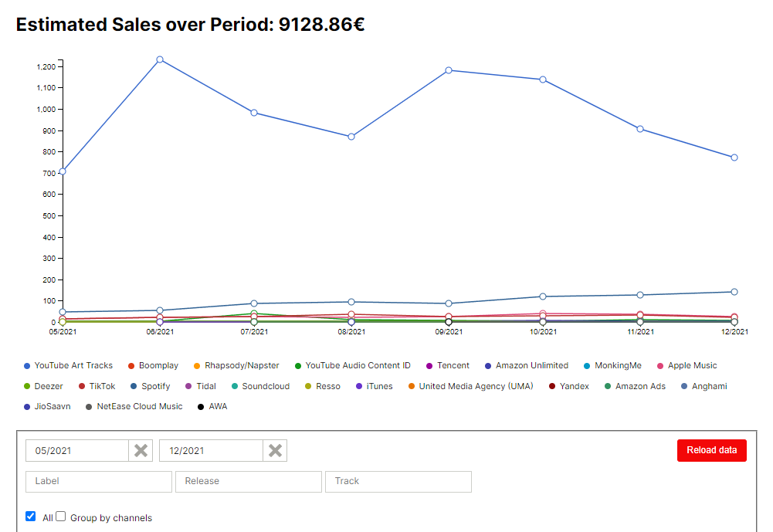Click the 09/2021 x-axis label
The image size is (773, 532).
click(449, 332)
